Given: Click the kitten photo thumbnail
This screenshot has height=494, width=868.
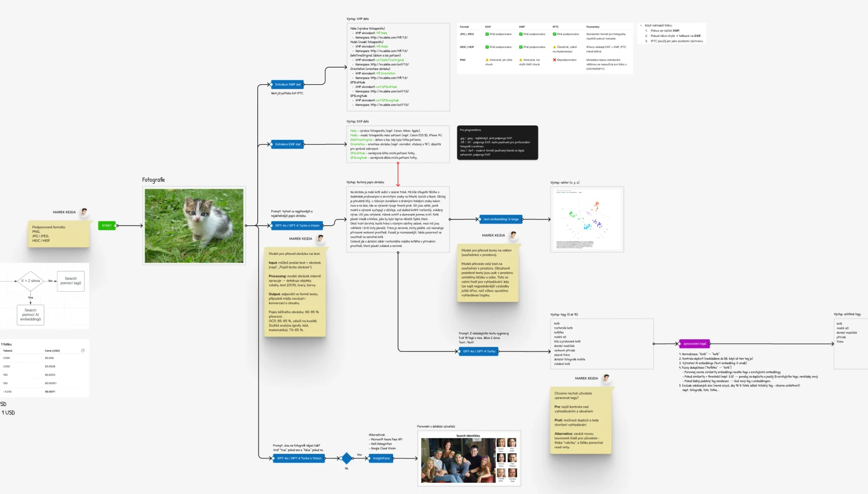Looking at the screenshot, I should pyautogui.click(x=194, y=225).
